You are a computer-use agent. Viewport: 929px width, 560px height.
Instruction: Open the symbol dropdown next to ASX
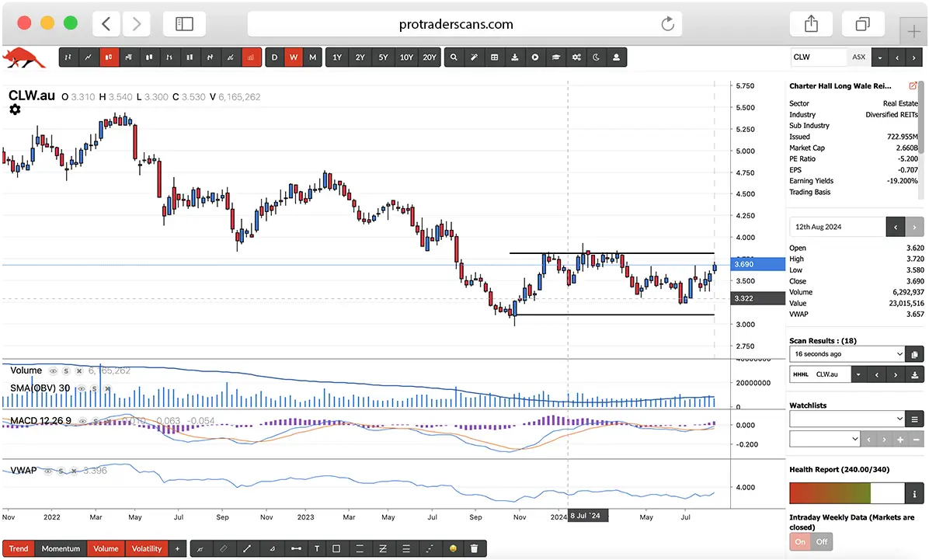tap(880, 57)
